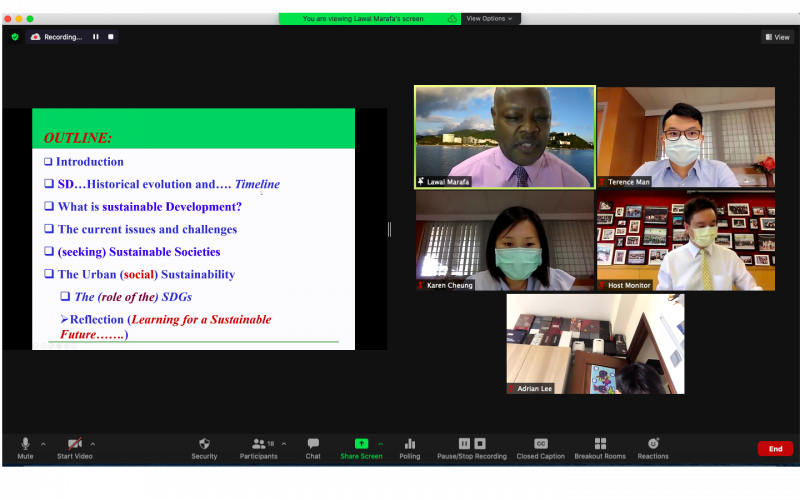The width and height of the screenshot is (800, 500).
Task: Pause recording from the bottom toolbar
Action: tap(464, 443)
